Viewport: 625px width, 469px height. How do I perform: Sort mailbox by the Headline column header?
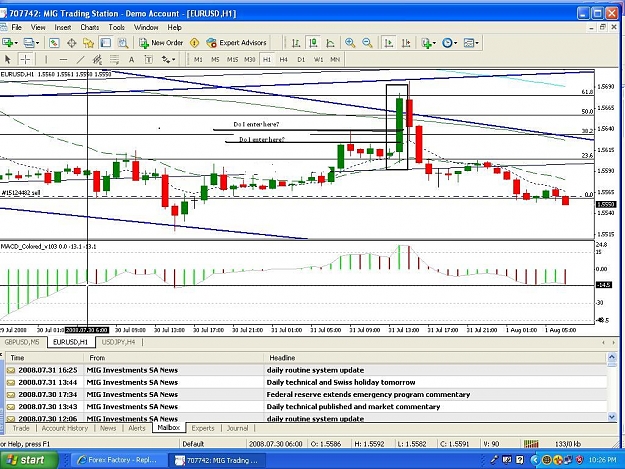point(435,358)
